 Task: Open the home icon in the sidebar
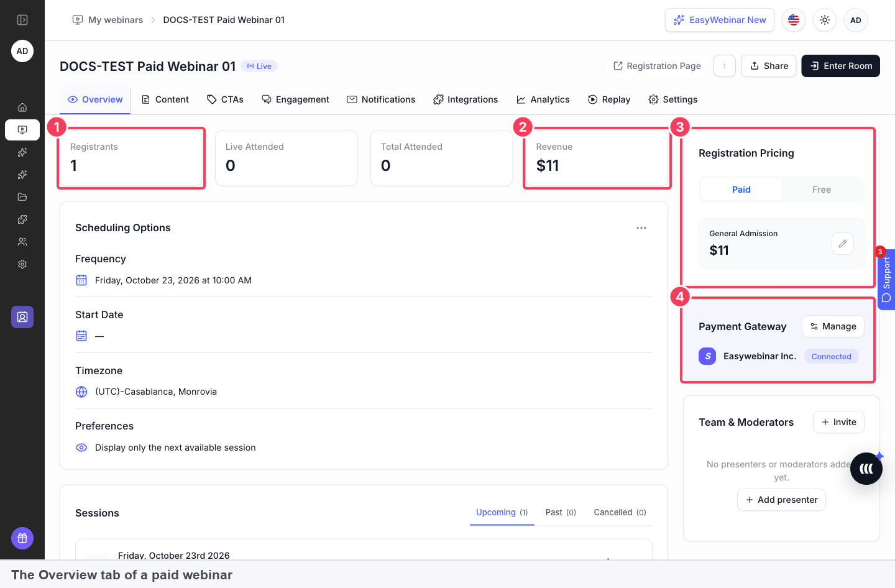tap(22, 108)
